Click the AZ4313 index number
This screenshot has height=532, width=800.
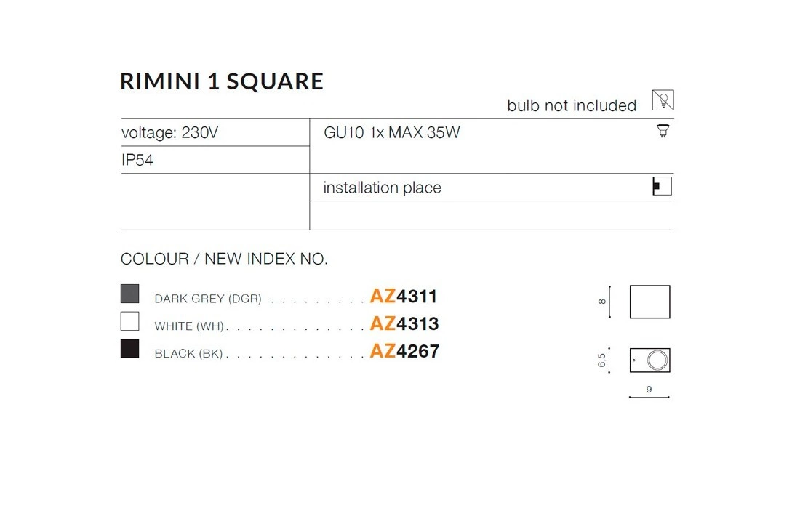[x=404, y=323]
